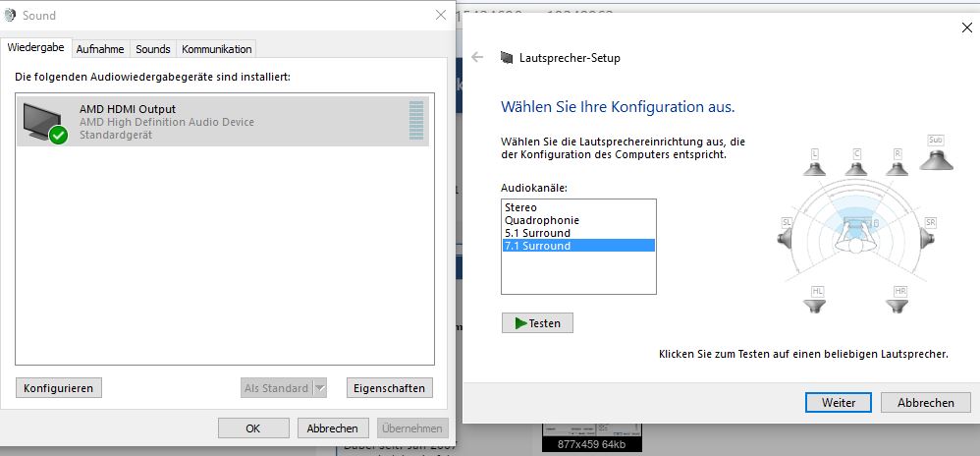
Task: Cancel the Lautsprecher-Setup with Abbrechen
Action: pos(926,402)
